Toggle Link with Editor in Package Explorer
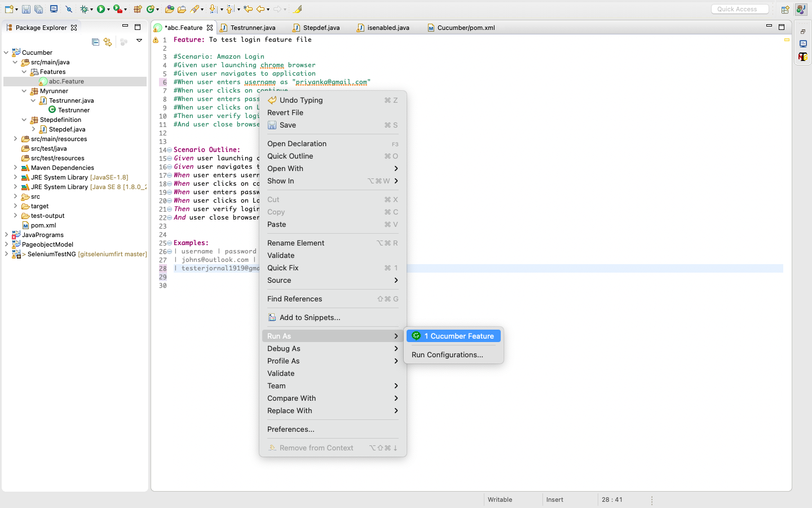 pyautogui.click(x=107, y=42)
